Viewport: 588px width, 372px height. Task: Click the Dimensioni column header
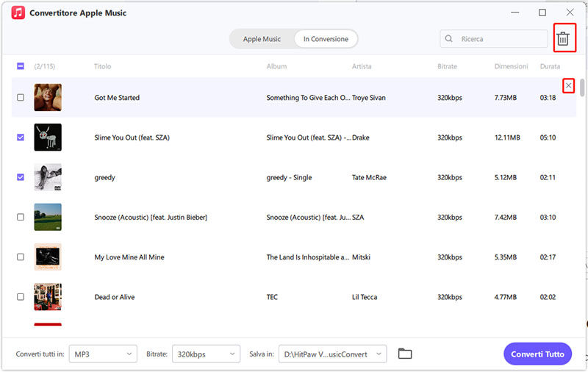click(511, 66)
